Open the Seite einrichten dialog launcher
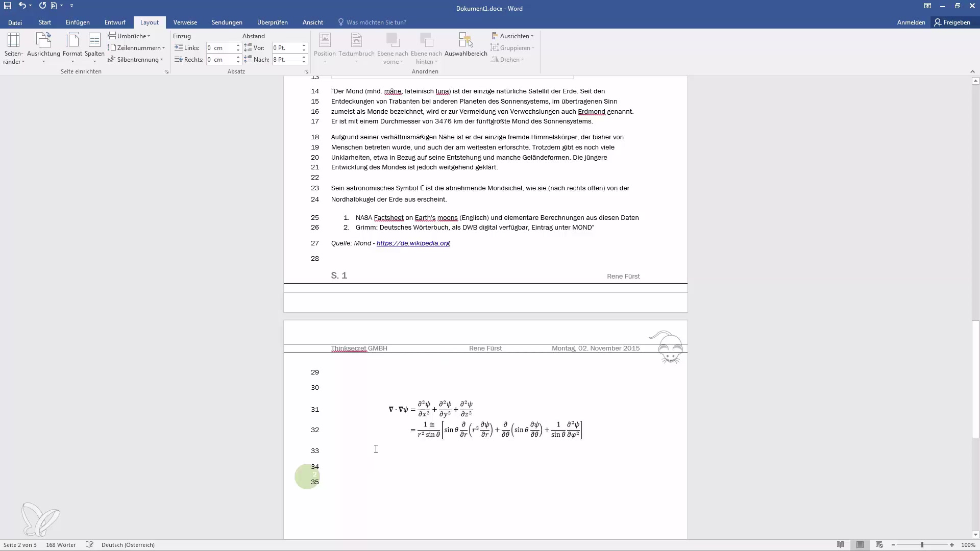The image size is (980, 551). coord(166,72)
